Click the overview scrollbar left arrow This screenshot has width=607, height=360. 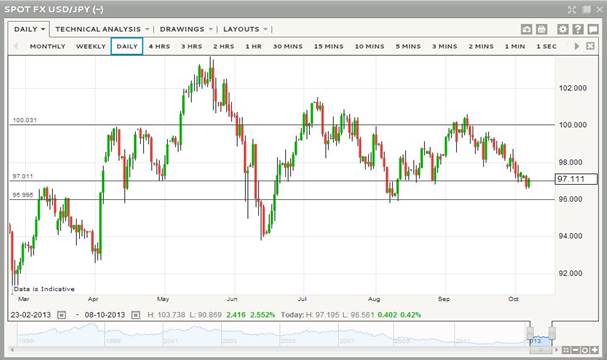pyautogui.click(x=12, y=350)
